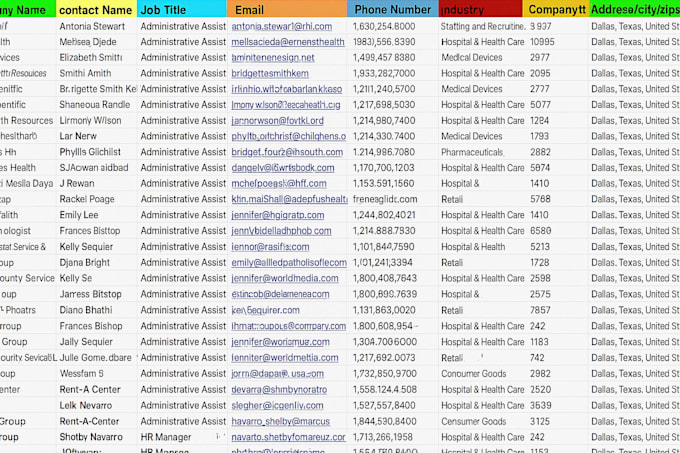Open email link emily@alliedpatholisoflecom

[x=289, y=263]
